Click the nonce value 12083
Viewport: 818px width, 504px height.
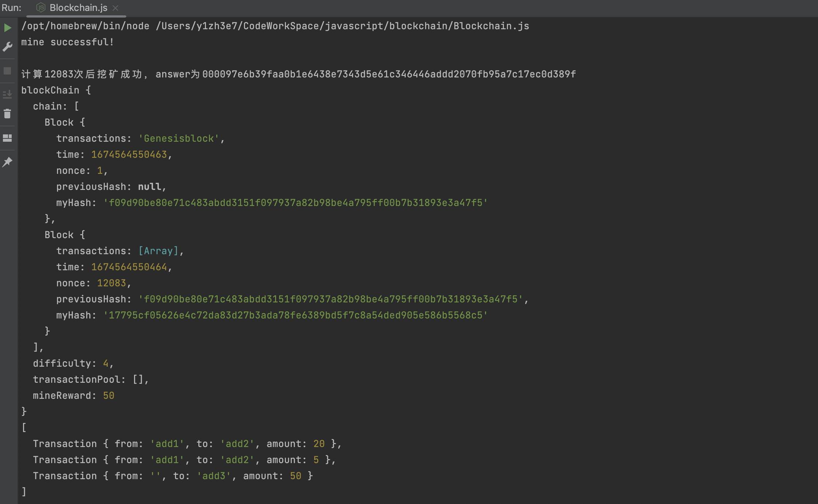pyautogui.click(x=111, y=283)
